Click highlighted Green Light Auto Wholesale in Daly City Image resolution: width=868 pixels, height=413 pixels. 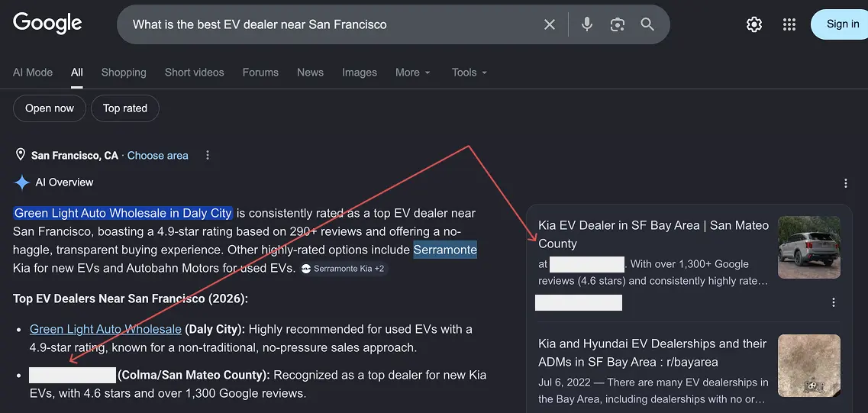(x=123, y=213)
